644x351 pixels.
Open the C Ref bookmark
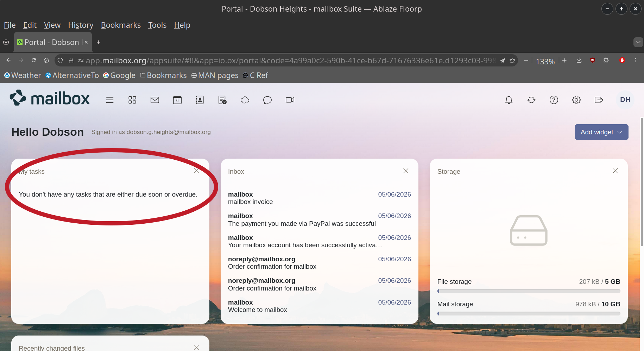point(255,75)
